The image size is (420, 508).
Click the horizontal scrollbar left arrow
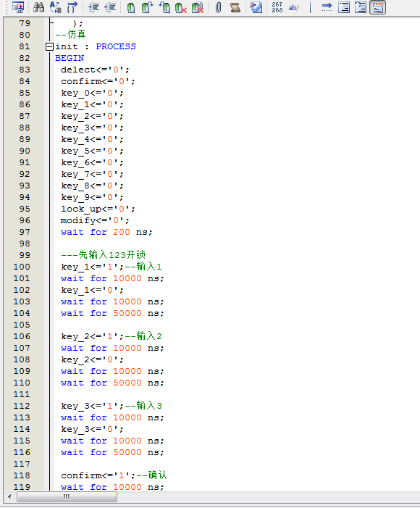pyautogui.click(x=9, y=496)
